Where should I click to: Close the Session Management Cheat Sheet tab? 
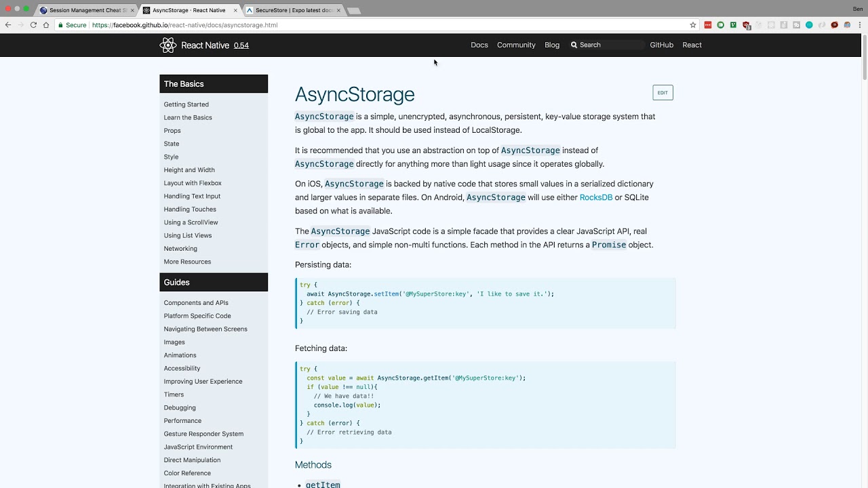[x=132, y=10]
